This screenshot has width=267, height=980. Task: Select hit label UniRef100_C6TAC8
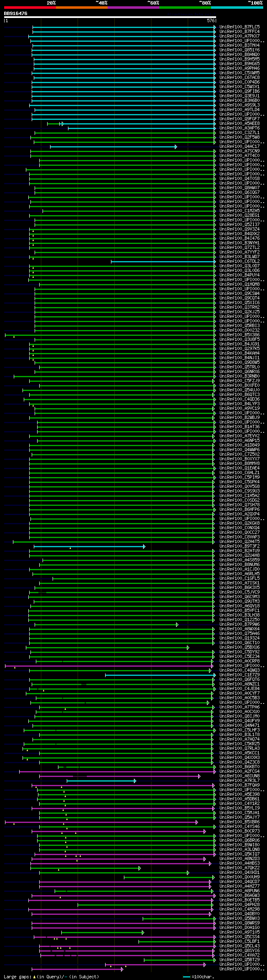[239, 78]
